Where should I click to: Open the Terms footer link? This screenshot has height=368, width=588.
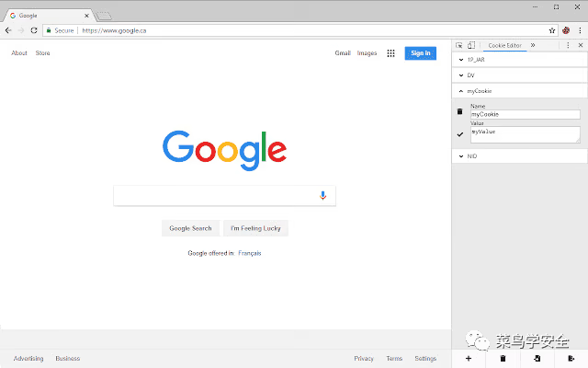394,359
